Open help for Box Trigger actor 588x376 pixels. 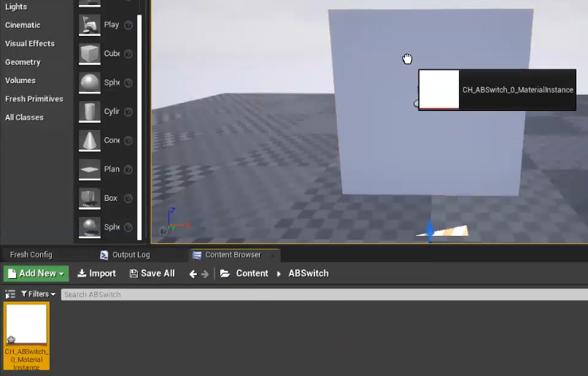(128, 199)
